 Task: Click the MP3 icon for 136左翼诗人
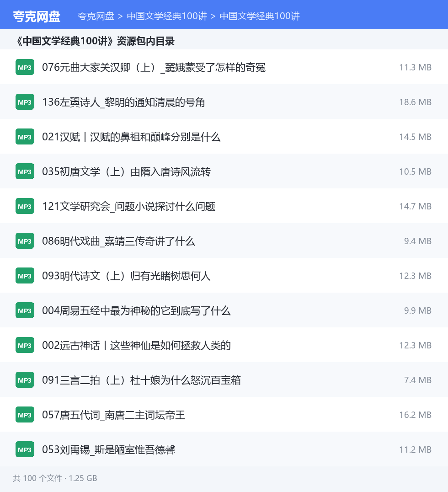pyautogui.click(x=25, y=102)
